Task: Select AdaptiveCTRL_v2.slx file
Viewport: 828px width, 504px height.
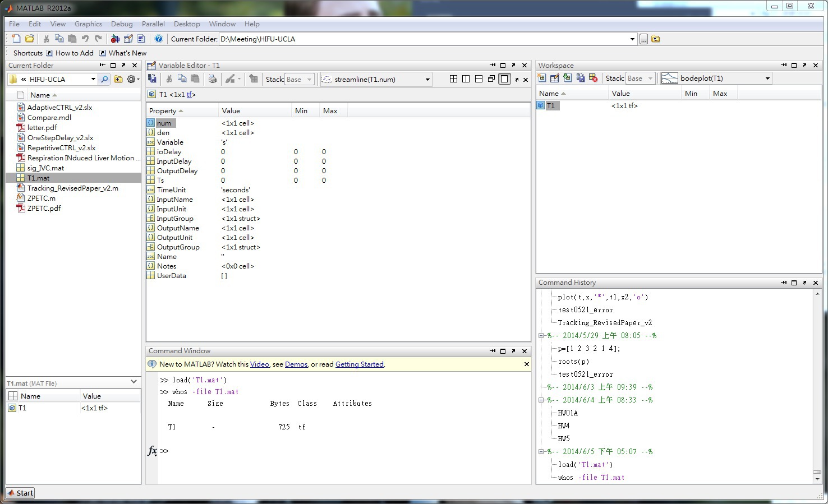Action: (x=59, y=108)
